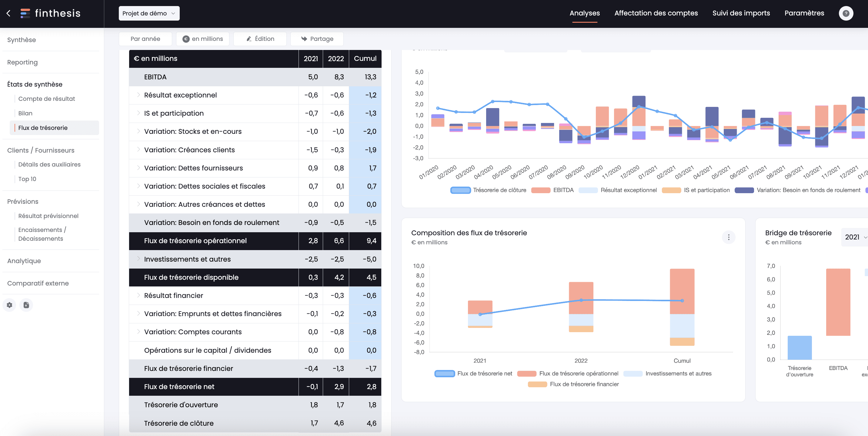The width and height of the screenshot is (868, 436).
Task: Open the three-dot menu of Composition chart
Action: tap(729, 237)
